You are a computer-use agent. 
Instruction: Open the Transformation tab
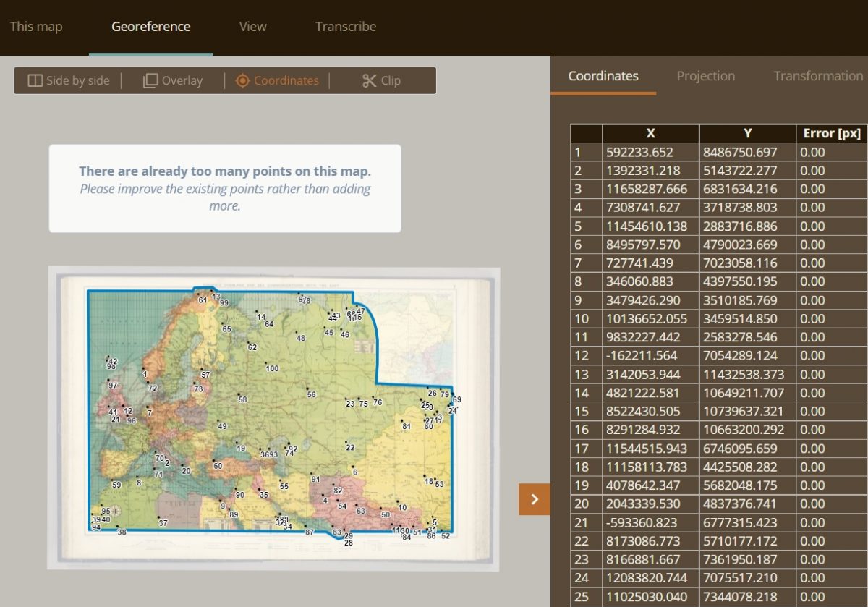point(817,75)
